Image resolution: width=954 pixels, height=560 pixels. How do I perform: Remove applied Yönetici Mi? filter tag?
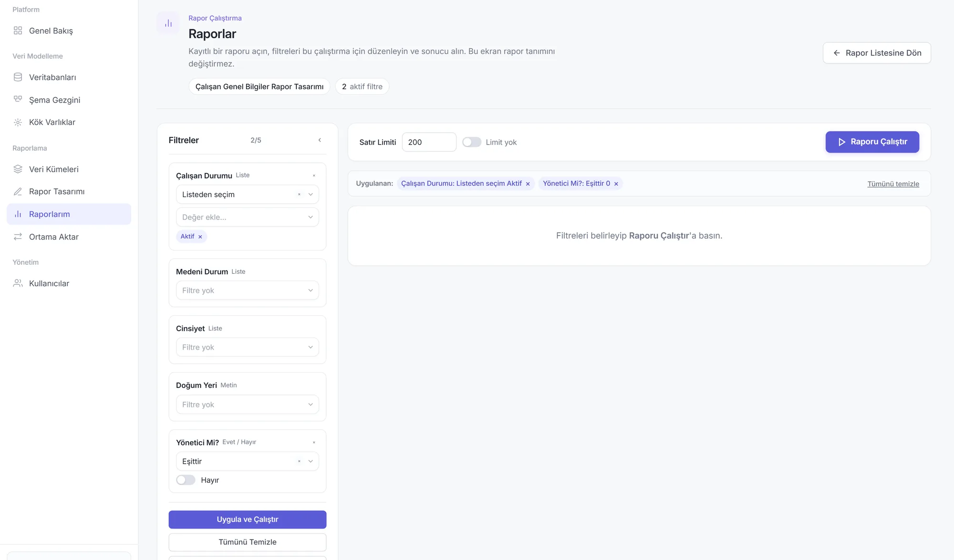click(x=616, y=184)
